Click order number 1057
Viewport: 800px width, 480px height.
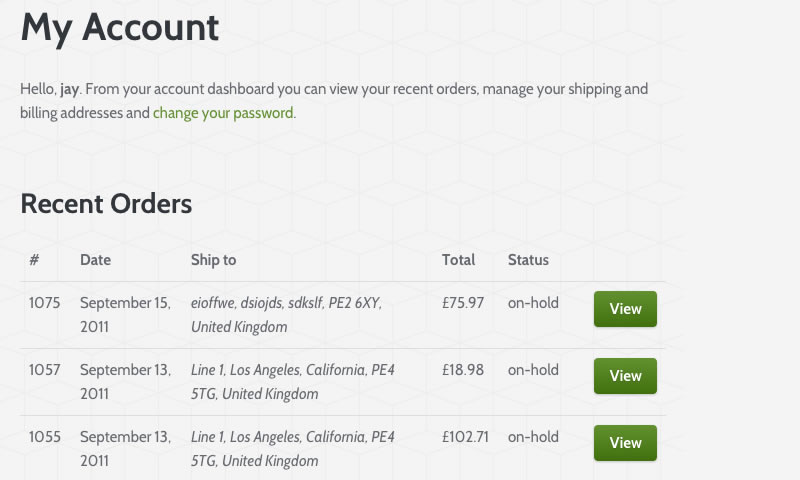click(x=45, y=369)
